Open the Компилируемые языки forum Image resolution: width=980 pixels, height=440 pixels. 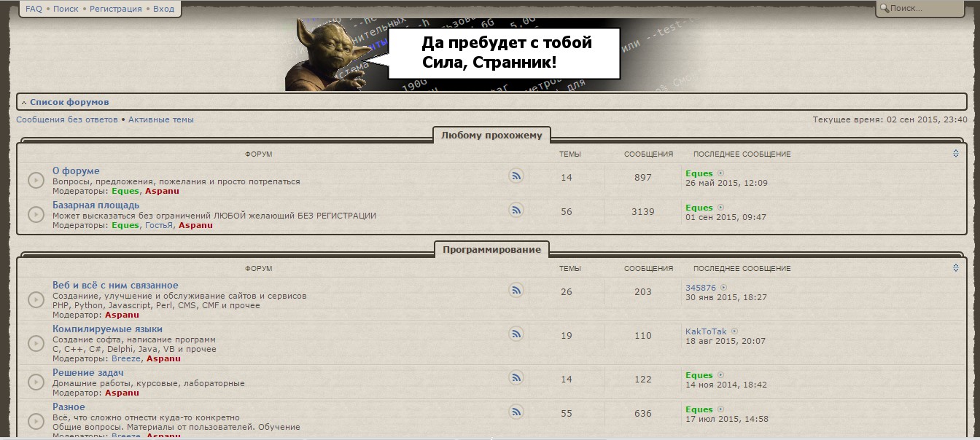107,329
